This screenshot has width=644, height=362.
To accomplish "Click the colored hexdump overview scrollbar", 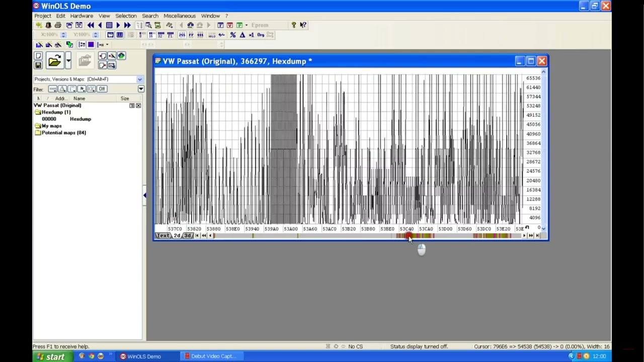I will pyautogui.click(x=366, y=236).
